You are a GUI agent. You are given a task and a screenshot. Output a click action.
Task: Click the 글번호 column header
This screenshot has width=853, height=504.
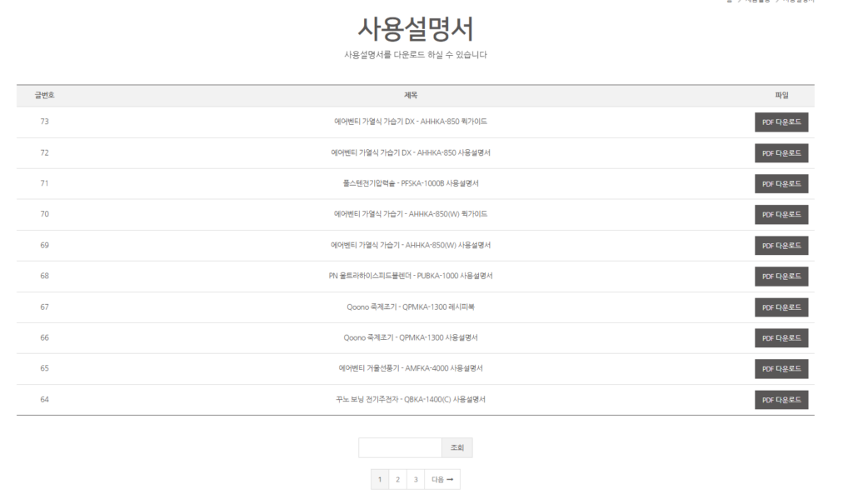(45, 95)
